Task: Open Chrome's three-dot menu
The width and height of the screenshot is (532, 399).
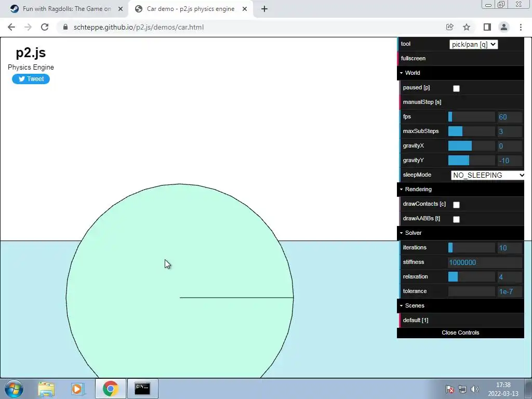Action: pos(521,27)
